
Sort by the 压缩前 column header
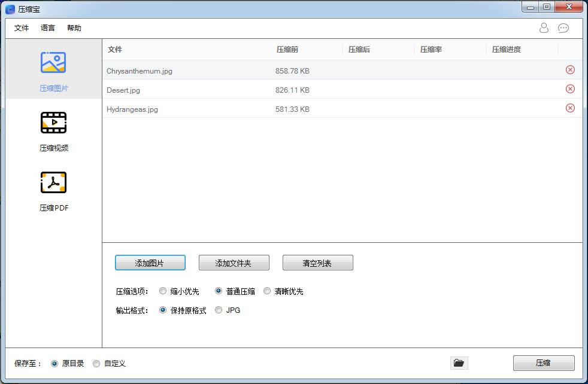(x=287, y=50)
